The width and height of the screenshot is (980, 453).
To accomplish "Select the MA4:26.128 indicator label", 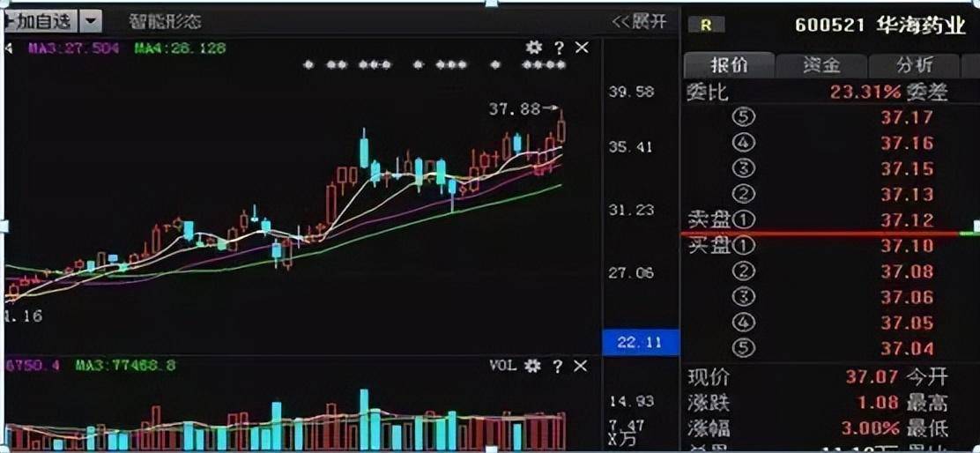I will (x=180, y=48).
